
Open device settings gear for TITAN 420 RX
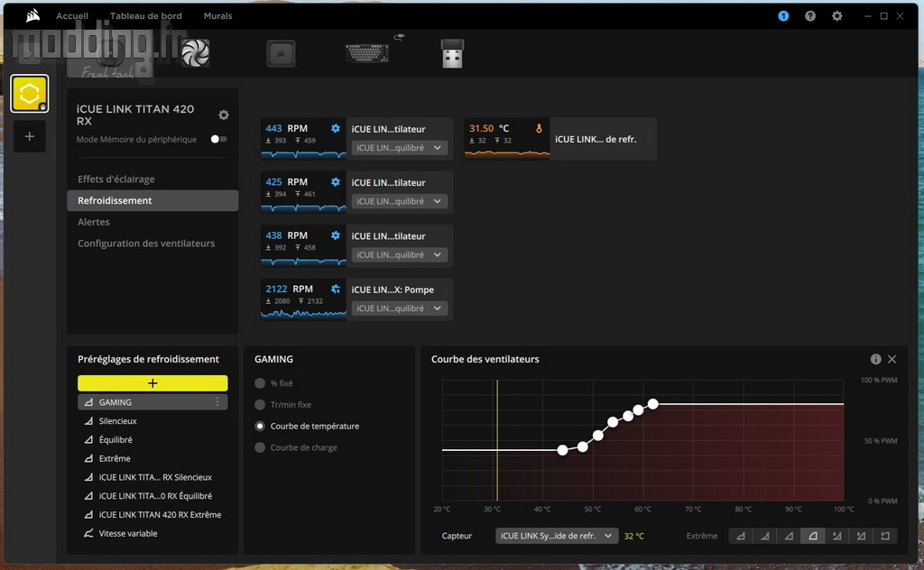point(224,115)
